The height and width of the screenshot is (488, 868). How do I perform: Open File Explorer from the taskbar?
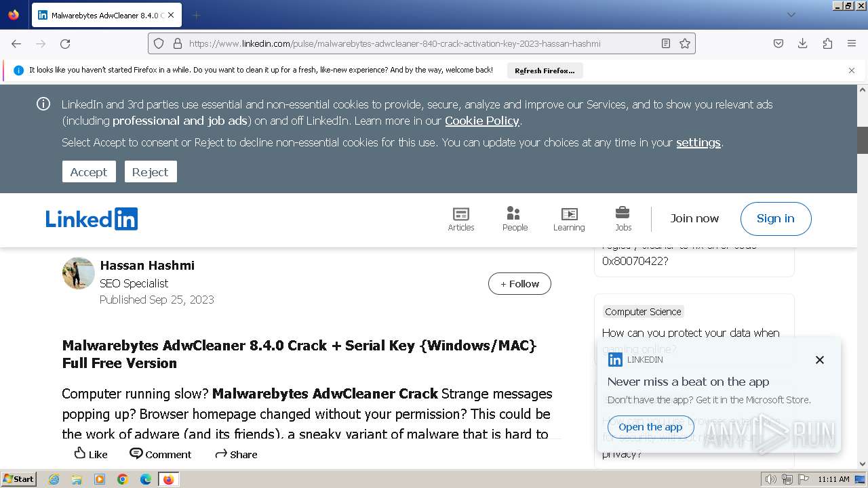[77, 479]
